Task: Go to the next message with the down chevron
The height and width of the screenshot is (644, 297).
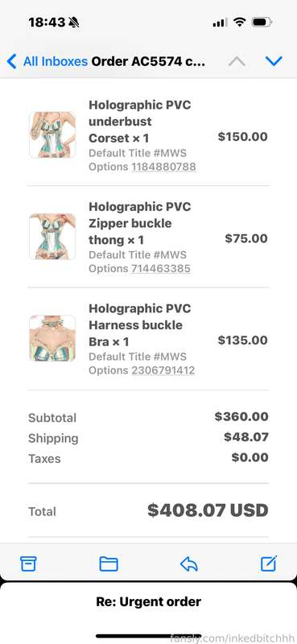Action: pyautogui.click(x=274, y=61)
